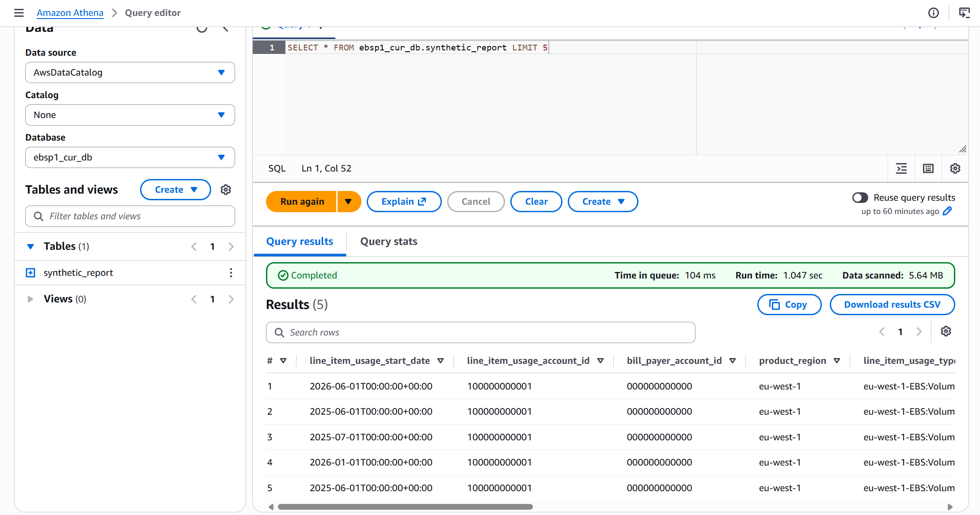This screenshot has height=515, width=980.
Task: Switch to Query stats tab
Action: 389,241
